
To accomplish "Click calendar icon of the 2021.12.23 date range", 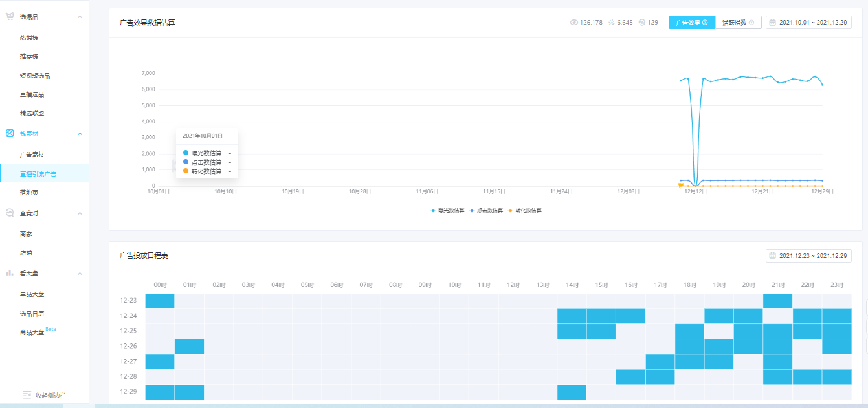I will click(773, 256).
